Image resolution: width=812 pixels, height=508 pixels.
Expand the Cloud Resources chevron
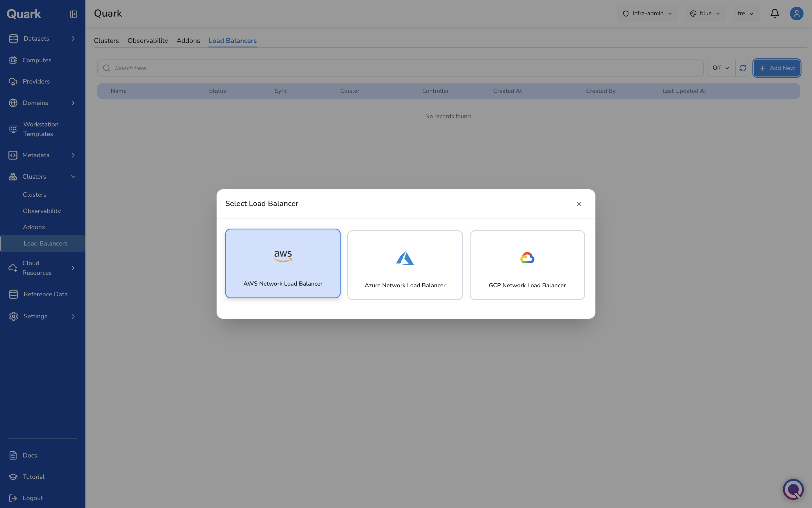[x=73, y=268]
